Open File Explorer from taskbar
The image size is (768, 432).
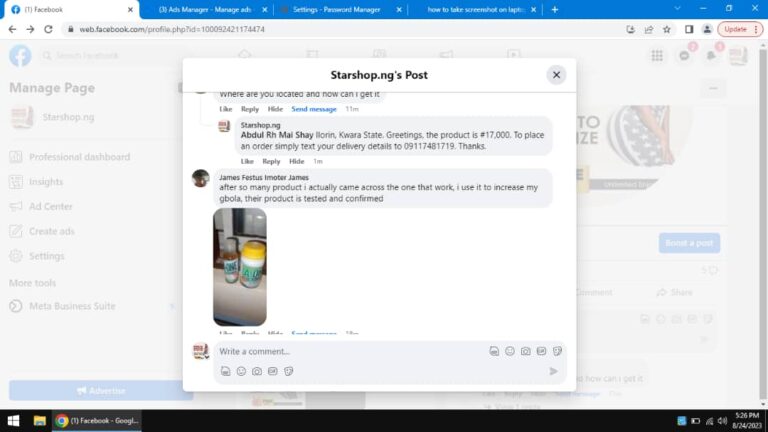click(x=39, y=421)
